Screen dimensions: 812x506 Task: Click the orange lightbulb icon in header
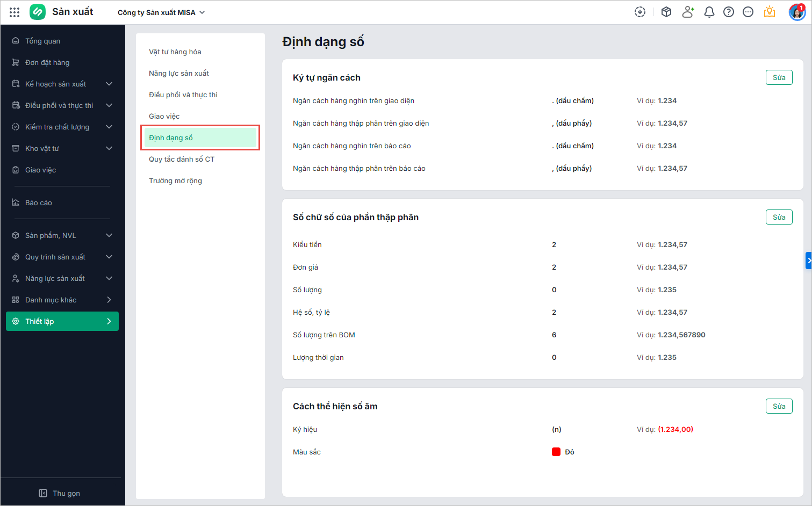point(770,12)
